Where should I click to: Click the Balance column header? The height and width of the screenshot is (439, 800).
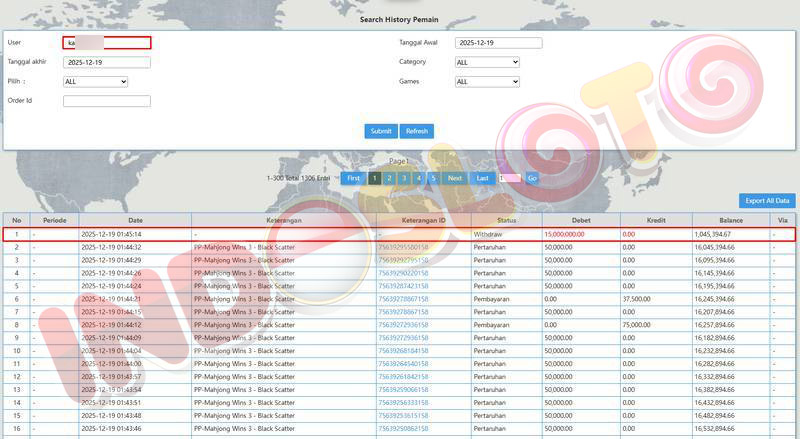coord(730,220)
